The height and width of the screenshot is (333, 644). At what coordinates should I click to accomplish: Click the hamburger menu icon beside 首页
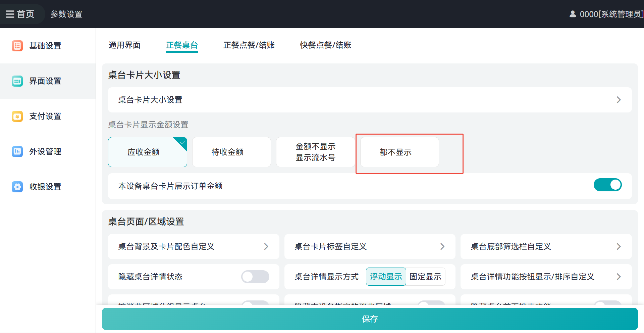[10, 14]
